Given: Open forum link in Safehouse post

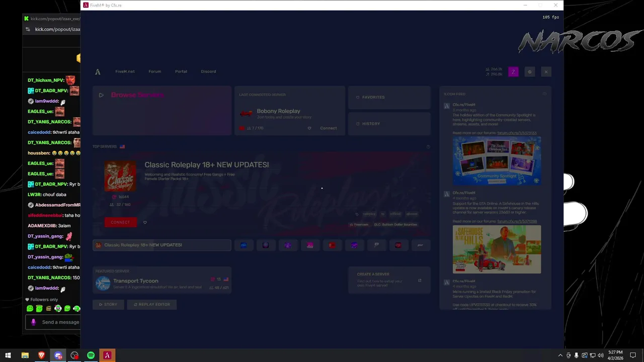Looking at the screenshot, I should (517, 221).
